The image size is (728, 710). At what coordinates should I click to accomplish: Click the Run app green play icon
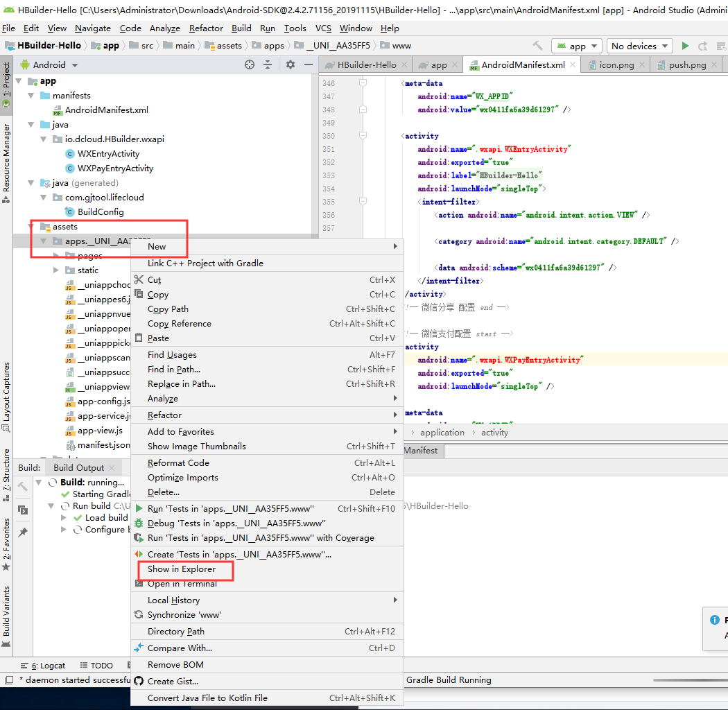[x=685, y=46]
